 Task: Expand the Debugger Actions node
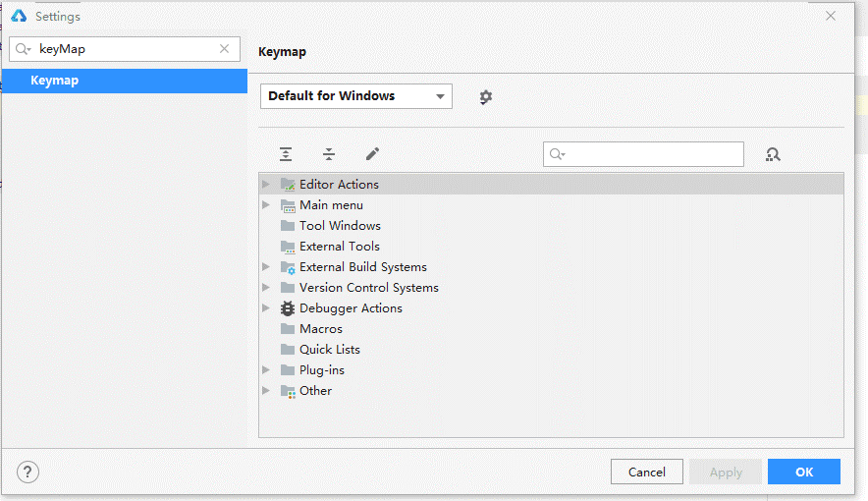[x=266, y=307]
